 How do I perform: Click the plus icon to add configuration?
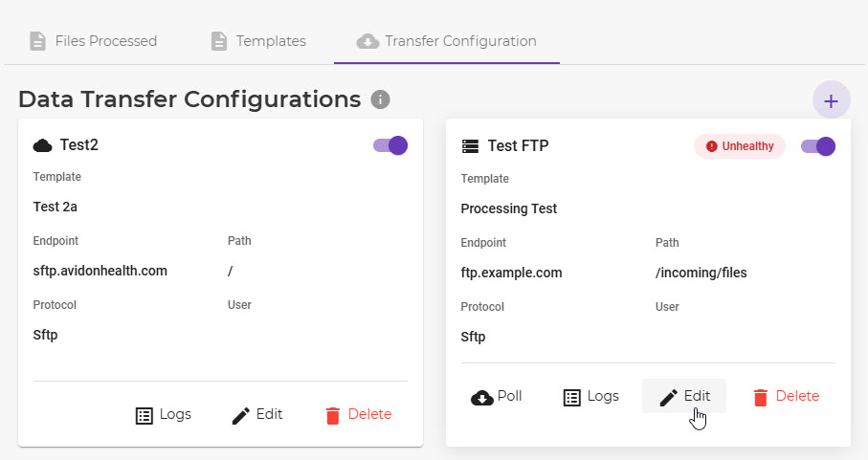pyautogui.click(x=831, y=100)
